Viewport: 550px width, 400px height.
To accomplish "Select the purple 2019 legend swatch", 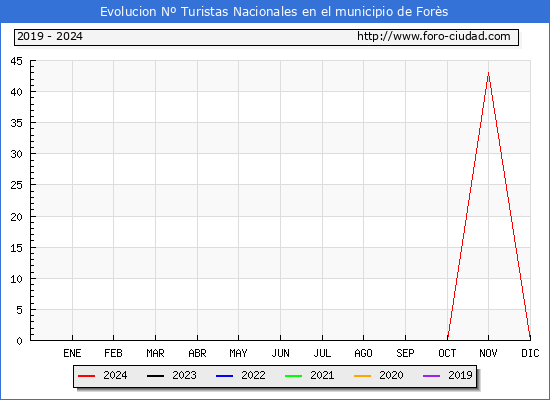I will click(x=431, y=376).
